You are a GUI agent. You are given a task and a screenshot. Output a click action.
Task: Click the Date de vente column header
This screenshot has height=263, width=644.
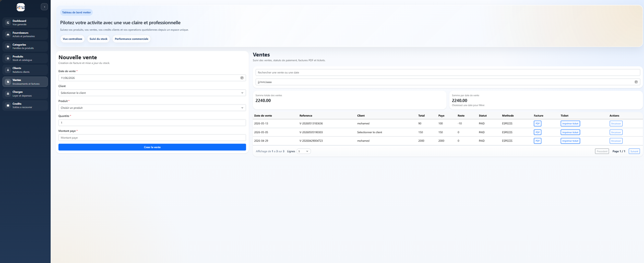[x=263, y=115]
